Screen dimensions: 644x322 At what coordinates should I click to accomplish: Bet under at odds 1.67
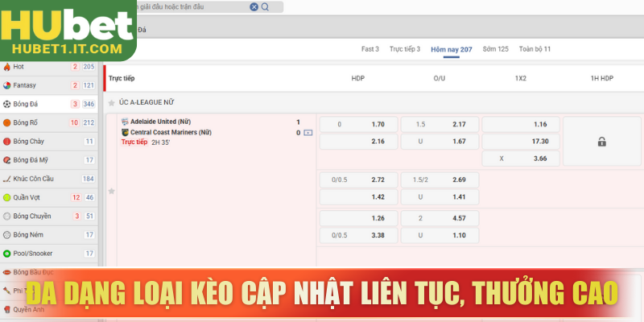(440, 142)
